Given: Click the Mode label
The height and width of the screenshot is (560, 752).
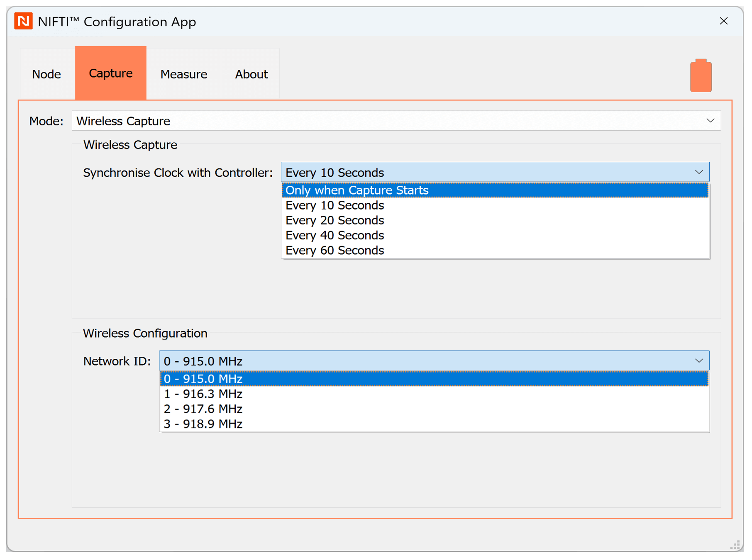Looking at the screenshot, I should click(46, 121).
